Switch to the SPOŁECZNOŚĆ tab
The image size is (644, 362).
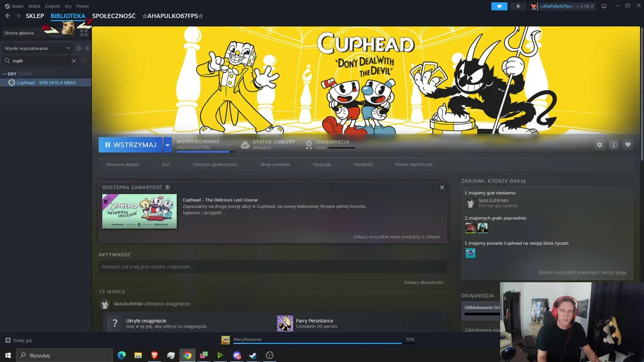point(114,16)
